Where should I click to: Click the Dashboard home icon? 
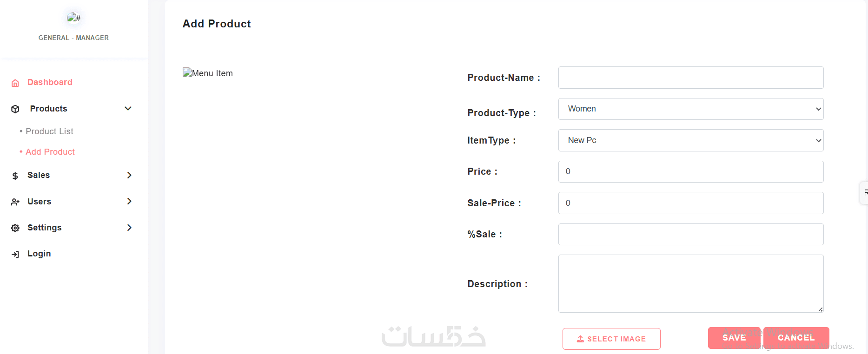(x=15, y=83)
